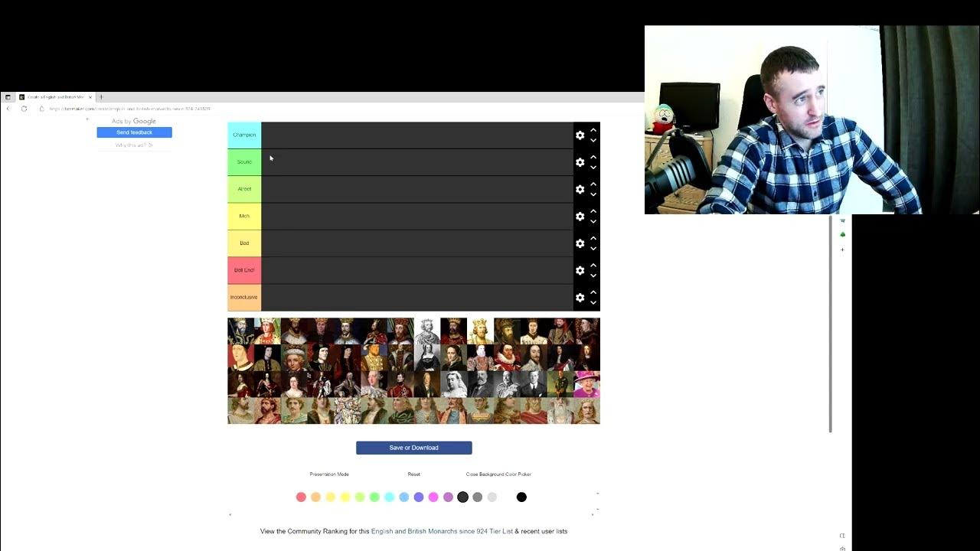Image resolution: width=980 pixels, height=551 pixels.
Task: Move Bell End tier up with arrow
Action: tap(593, 265)
